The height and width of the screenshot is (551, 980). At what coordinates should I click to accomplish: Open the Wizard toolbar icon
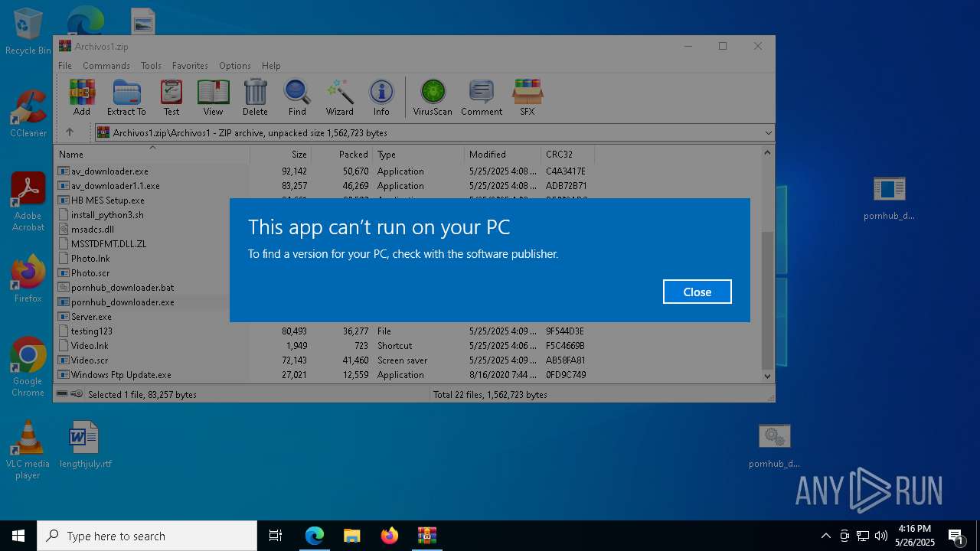click(340, 97)
